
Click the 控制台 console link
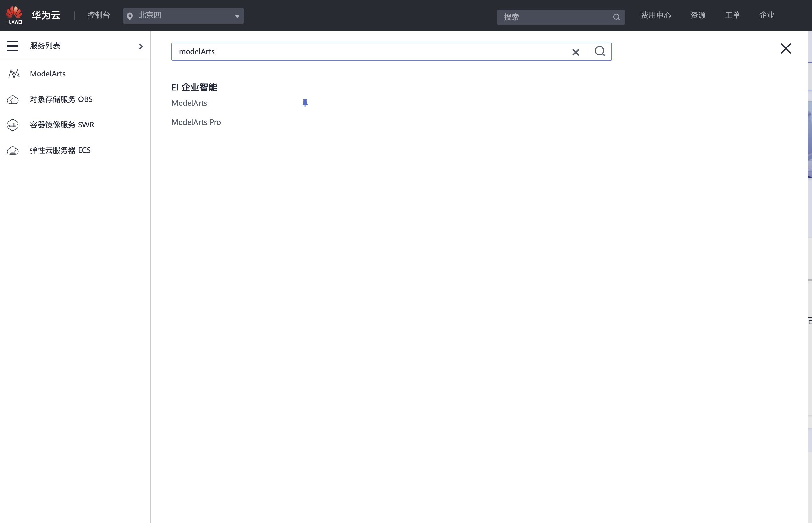[x=98, y=15]
